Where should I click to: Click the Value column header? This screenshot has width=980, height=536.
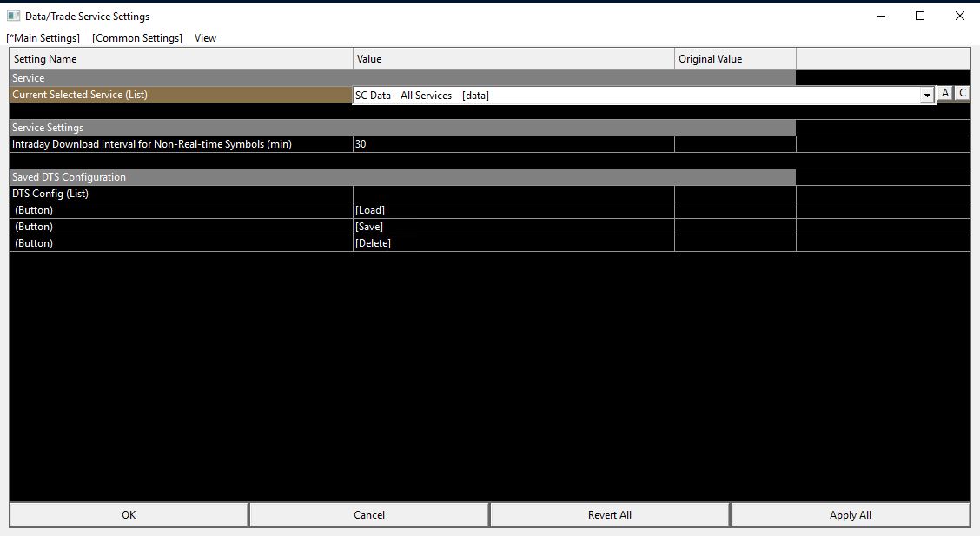click(x=513, y=59)
